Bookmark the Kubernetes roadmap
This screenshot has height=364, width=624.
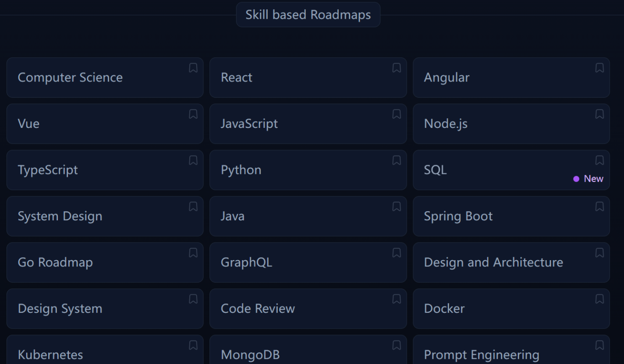[x=193, y=346]
